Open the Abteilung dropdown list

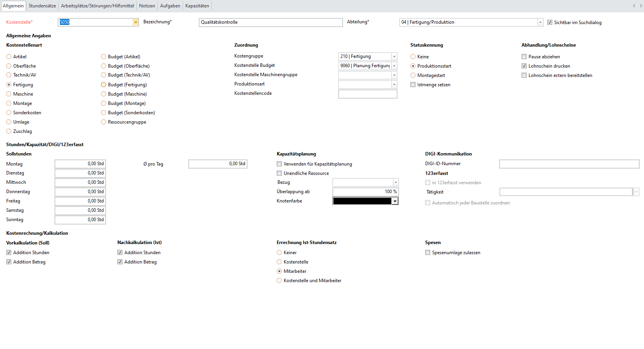[x=540, y=23]
